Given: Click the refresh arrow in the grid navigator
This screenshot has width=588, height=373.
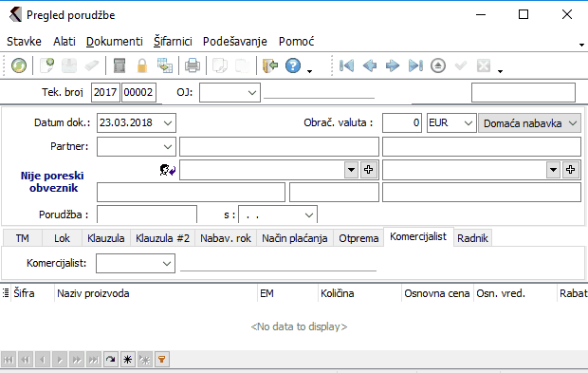Looking at the screenshot, I should pyautogui.click(x=111, y=360).
